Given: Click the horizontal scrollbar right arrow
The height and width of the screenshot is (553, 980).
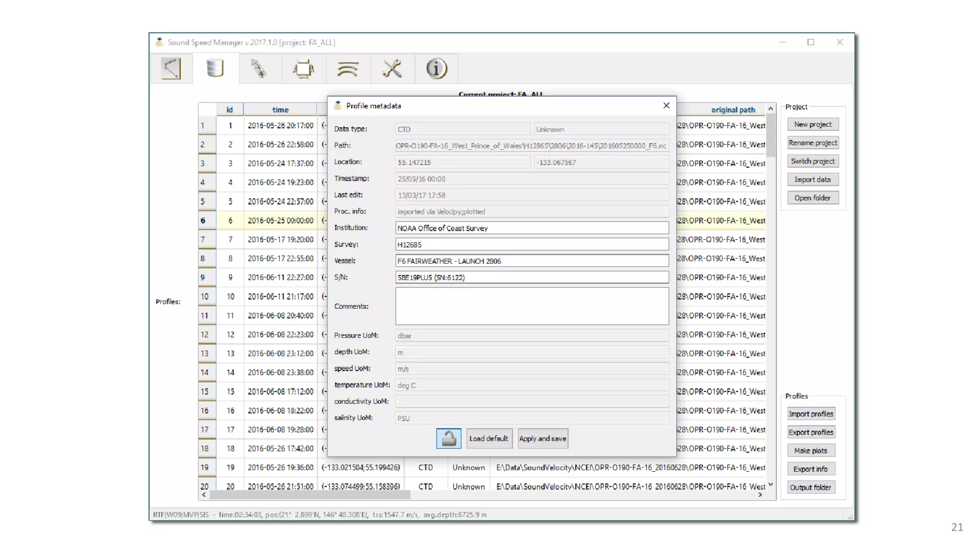Looking at the screenshot, I should pyautogui.click(x=760, y=495).
